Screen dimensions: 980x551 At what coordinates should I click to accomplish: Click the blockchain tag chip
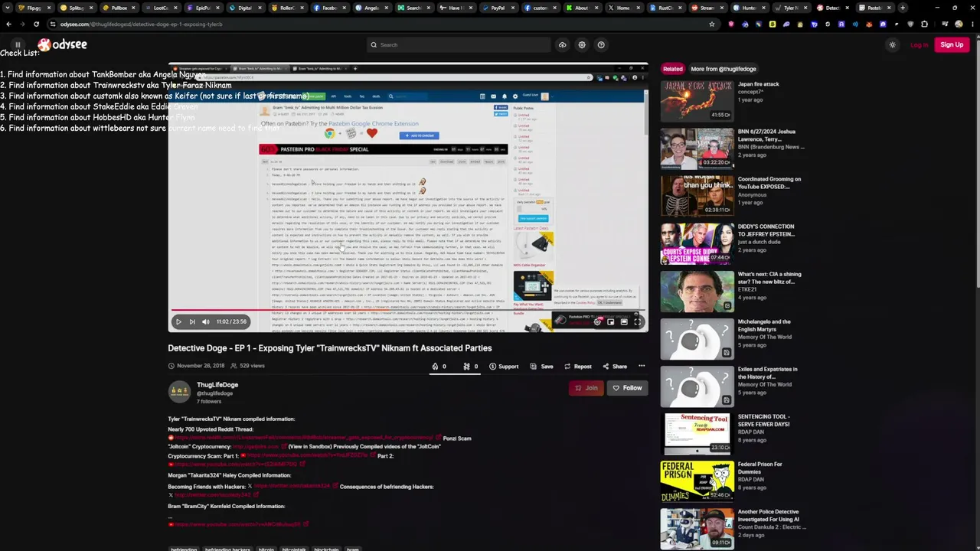pyautogui.click(x=326, y=549)
